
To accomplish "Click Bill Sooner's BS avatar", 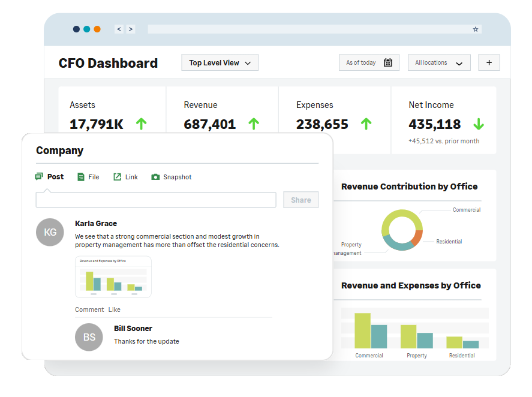I will [x=89, y=337].
